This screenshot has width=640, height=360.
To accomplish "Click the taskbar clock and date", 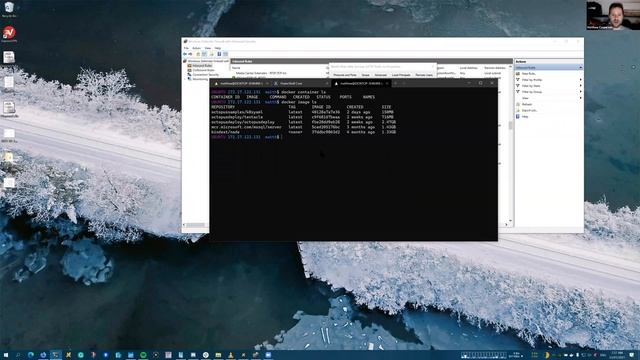I will (x=617, y=355).
